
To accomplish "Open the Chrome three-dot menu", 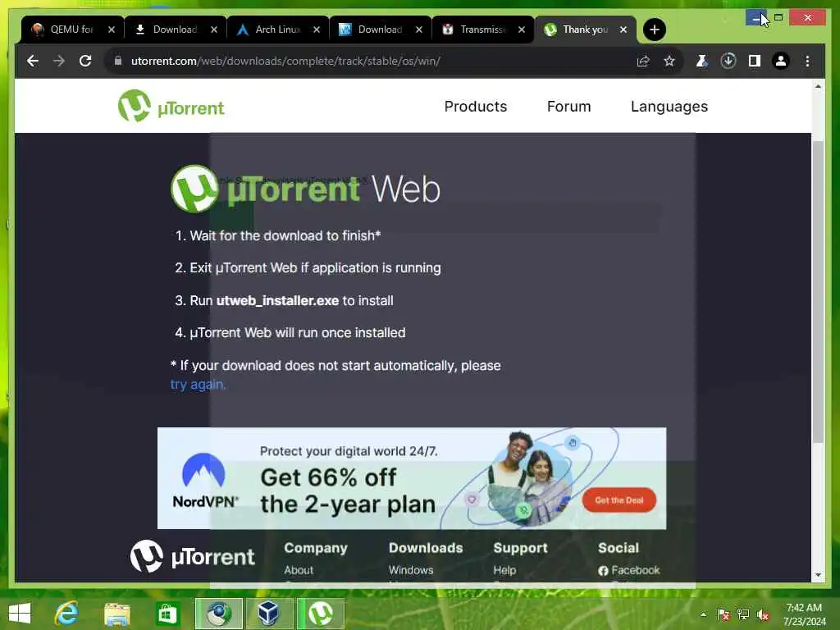I will coord(807,61).
